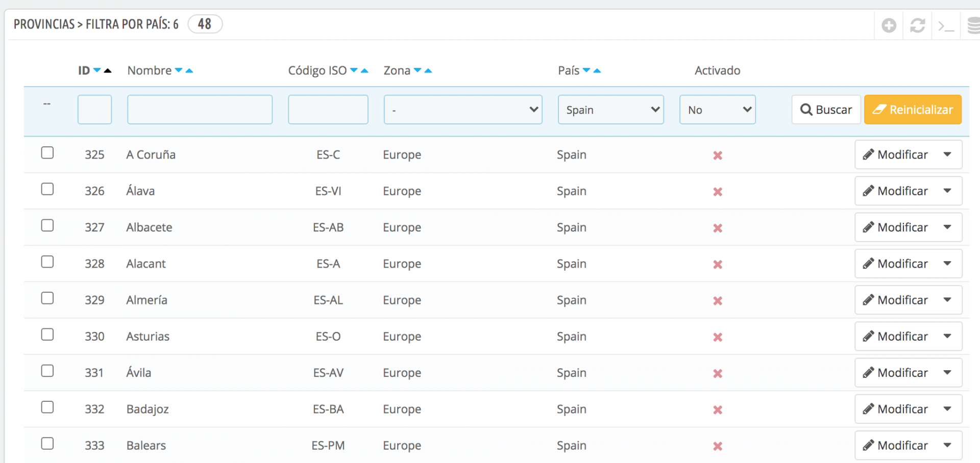Image resolution: width=980 pixels, height=463 pixels.
Task: Click the red X status for A Coruña
Action: point(717,156)
